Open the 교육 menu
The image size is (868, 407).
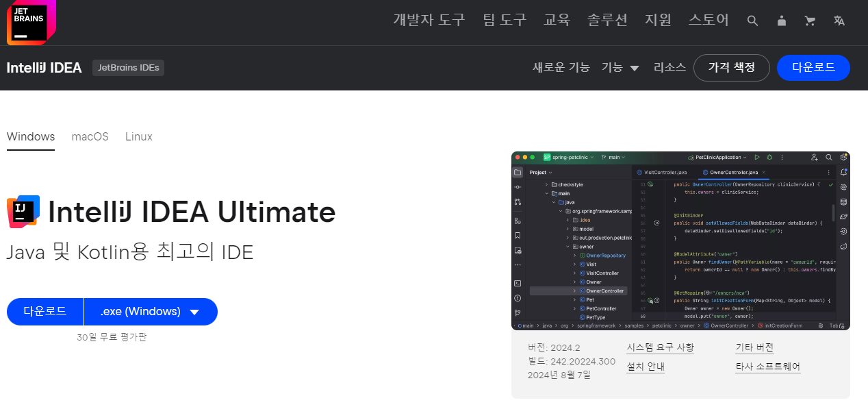[557, 20]
